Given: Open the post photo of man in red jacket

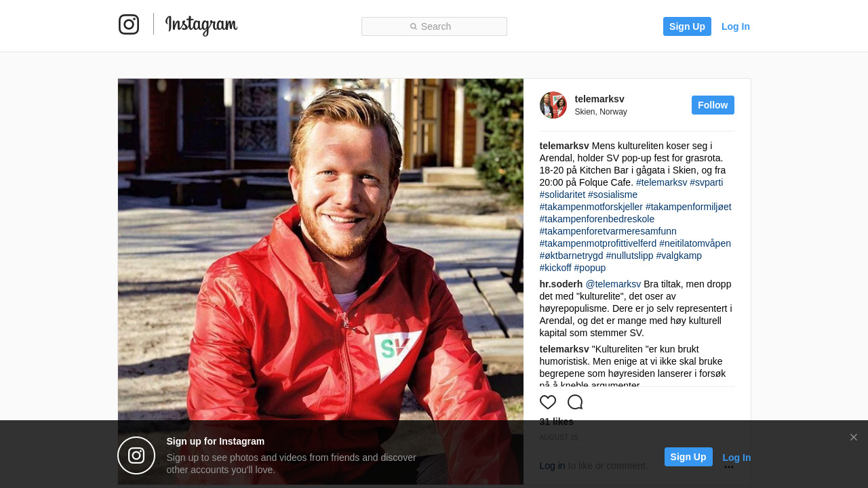Looking at the screenshot, I should tap(321, 281).
